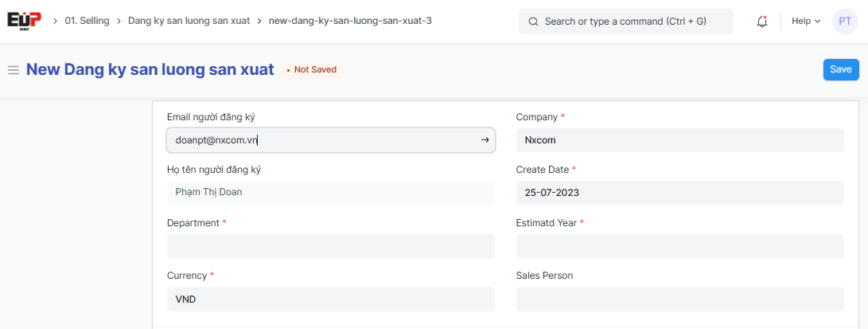Open the PT user avatar menu
This screenshot has width=868, height=329.
(845, 22)
